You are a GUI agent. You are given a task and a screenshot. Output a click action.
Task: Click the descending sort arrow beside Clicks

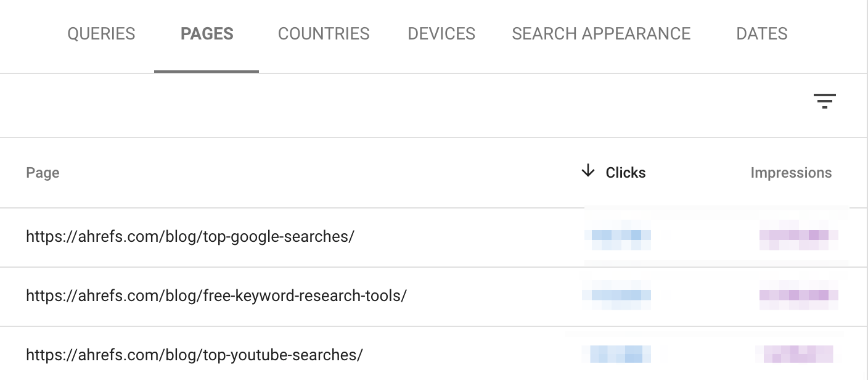[x=588, y=171]
